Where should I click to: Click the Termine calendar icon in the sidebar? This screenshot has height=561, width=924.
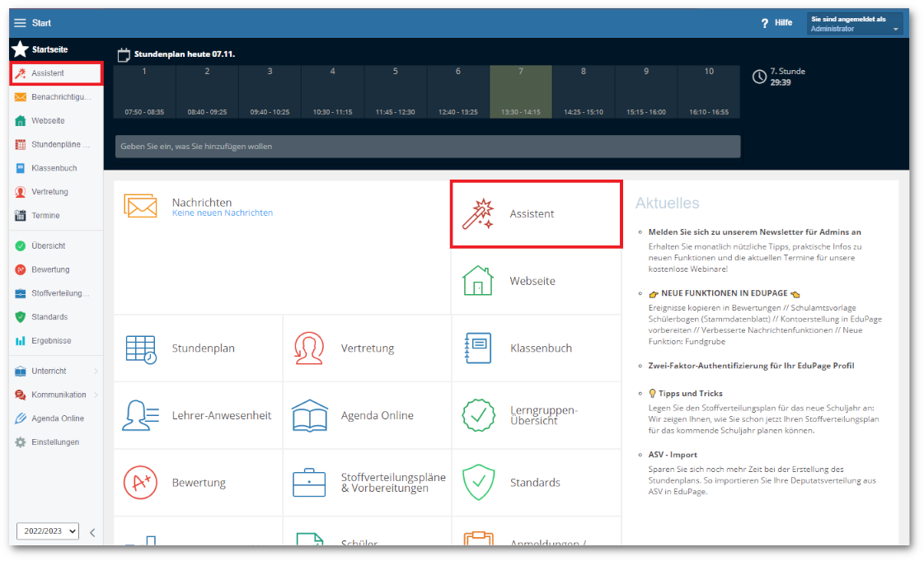[x=21, y=216]
